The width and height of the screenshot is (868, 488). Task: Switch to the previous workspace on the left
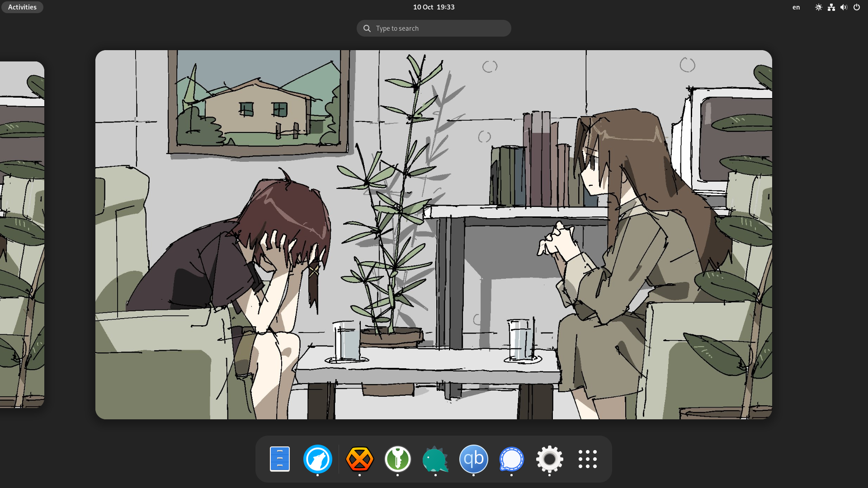click(22, 235)
